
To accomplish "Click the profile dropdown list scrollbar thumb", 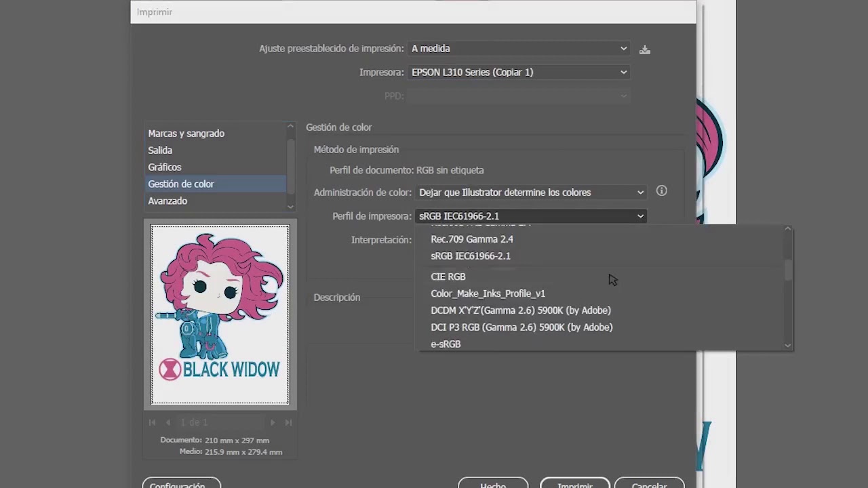I will click(x=788, y=270).
